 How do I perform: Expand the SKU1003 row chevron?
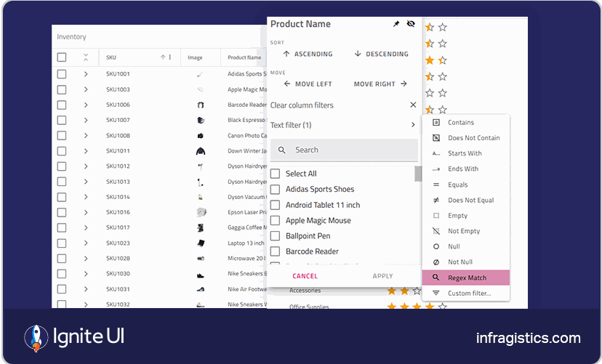coord(86,89)
